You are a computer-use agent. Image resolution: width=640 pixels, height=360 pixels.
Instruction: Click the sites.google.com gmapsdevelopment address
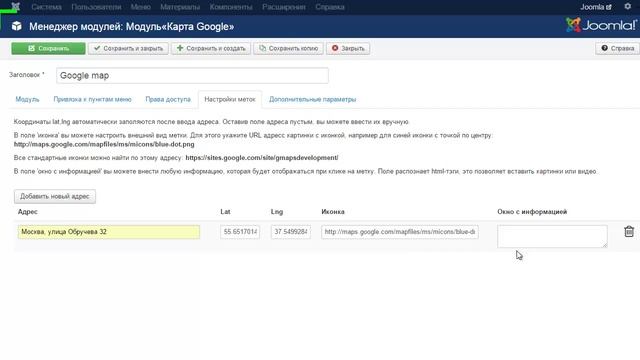point(262,158)
